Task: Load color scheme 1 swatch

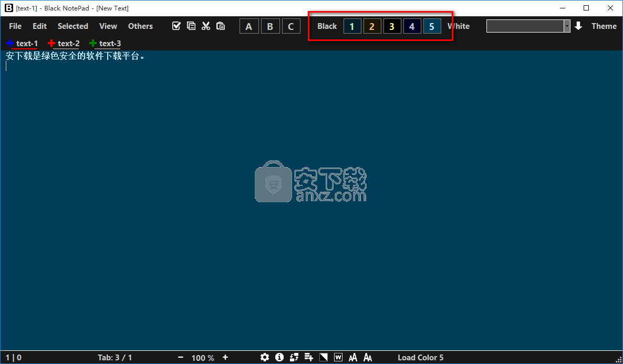Action: click(x=352, y=26)
